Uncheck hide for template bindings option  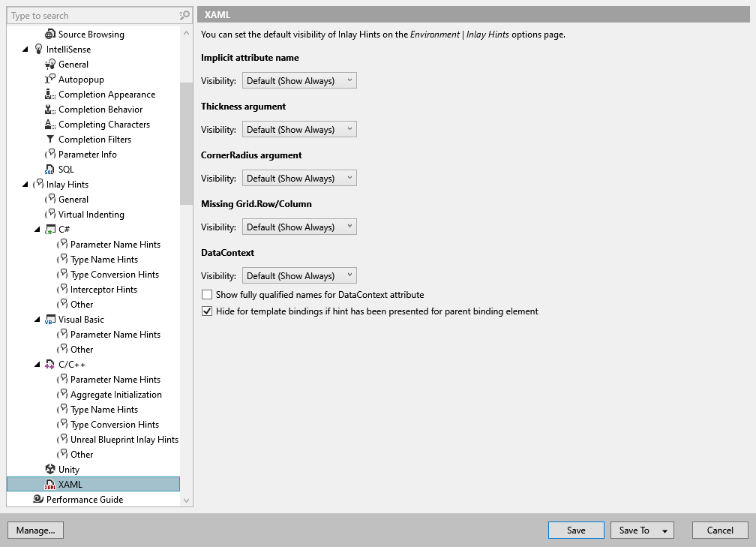pos(207,311)
